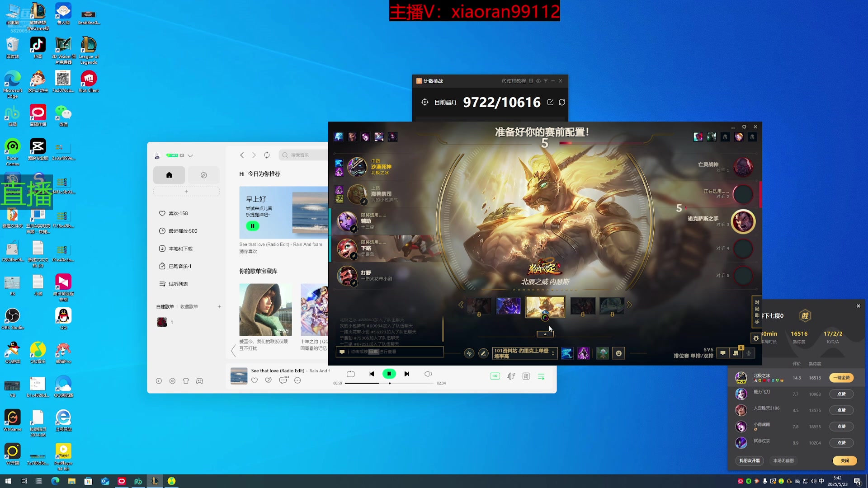Expand the account dropdown arrow in music player
Screen dimensions: 868x488
coord(190,155)
